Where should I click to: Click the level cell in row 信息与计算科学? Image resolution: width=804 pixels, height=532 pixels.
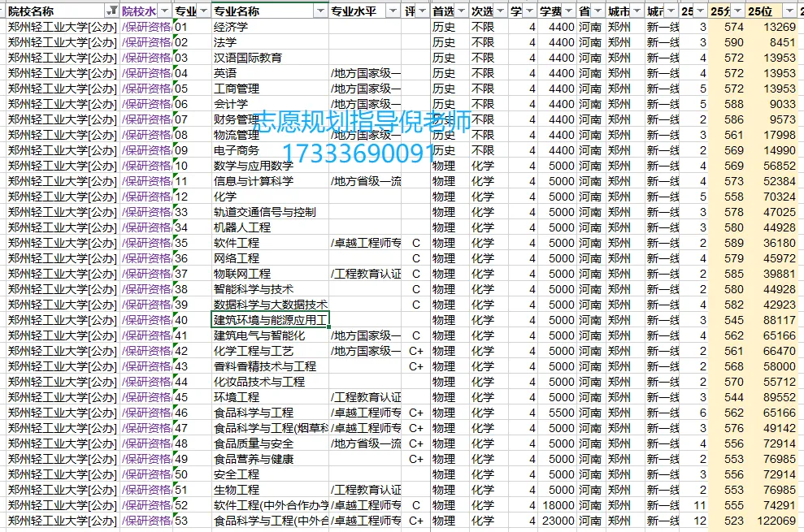[365, 181]
